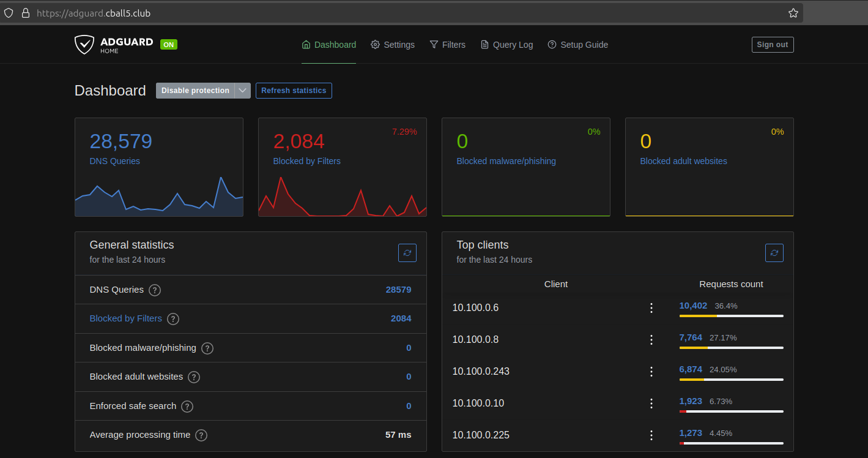
Task: Click the DNS Queries blue chart
Action: click(x=159, y=196)
